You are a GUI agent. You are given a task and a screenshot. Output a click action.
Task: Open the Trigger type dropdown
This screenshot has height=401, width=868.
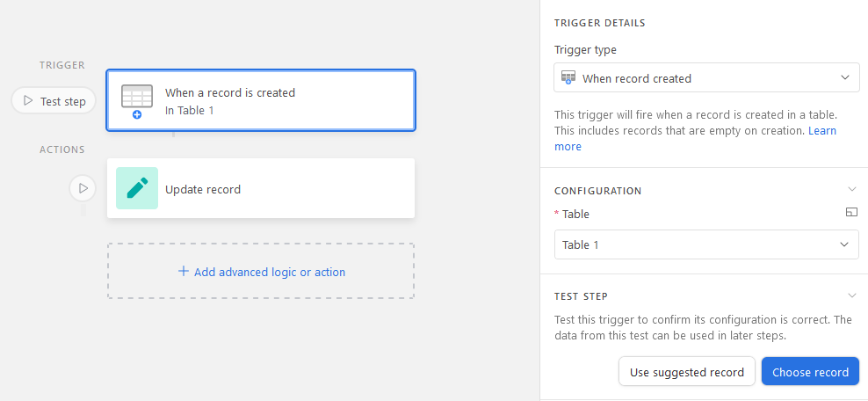pyautogui.click(x=706, y=77)
